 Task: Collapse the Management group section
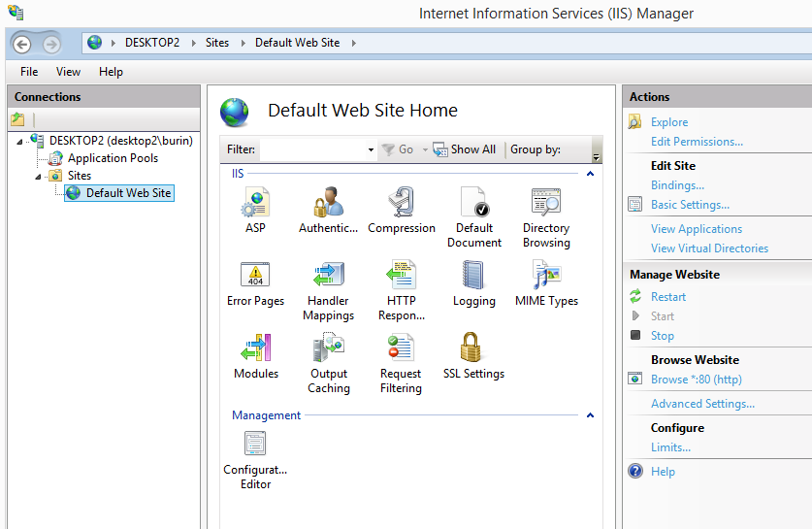coord(589,415)
